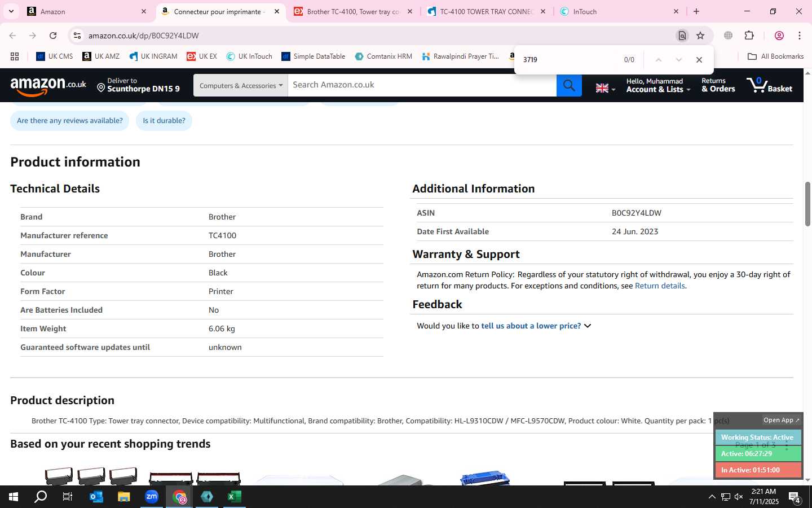
Task: Open a new browser tab
Action: [x=696, y=12]
